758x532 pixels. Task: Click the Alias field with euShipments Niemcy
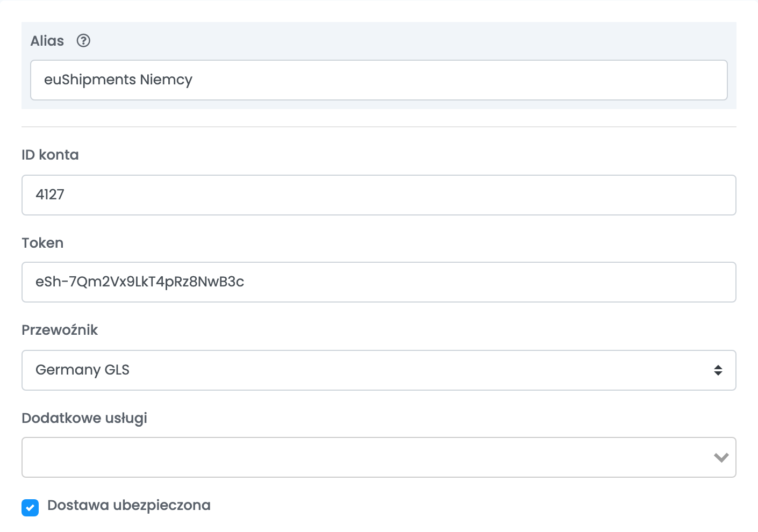point(379,80)
